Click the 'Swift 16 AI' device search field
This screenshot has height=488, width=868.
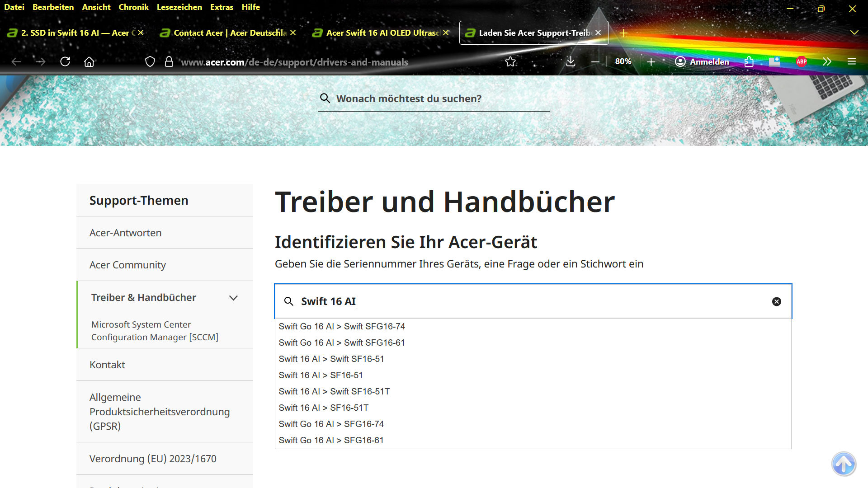coord(533,301)
